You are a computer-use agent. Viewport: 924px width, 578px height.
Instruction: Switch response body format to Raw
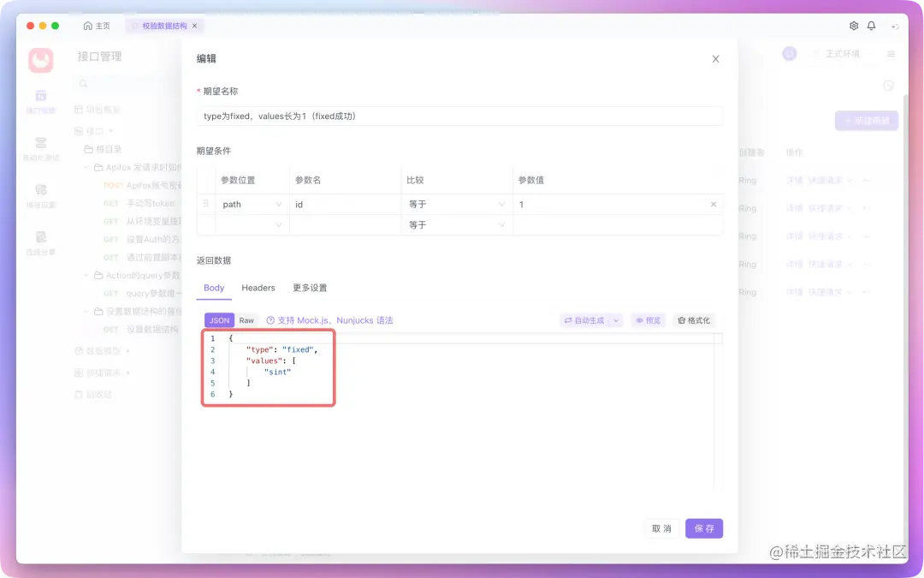(x=246, y=319)
